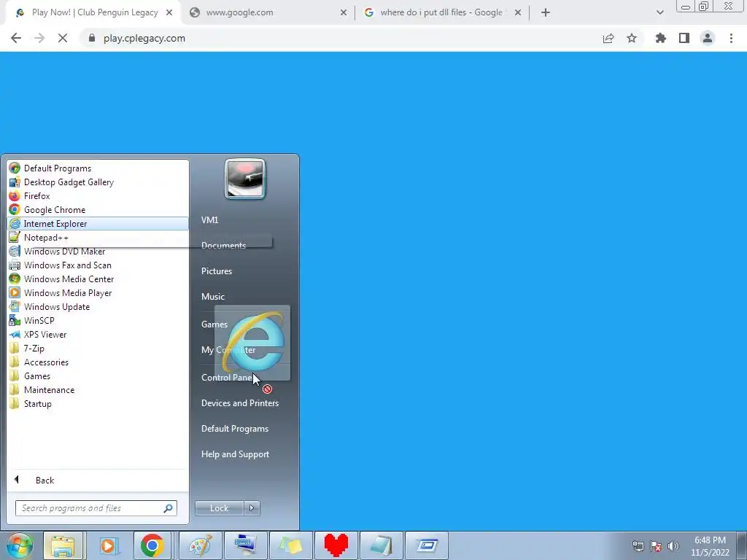Open Default Programs in the programs list
The height and width of the screenshot is (560, 747).
click(x=98, y=168)
